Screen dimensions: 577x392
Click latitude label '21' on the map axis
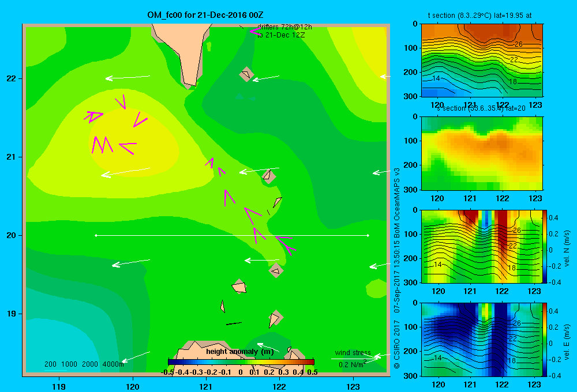point(11,157)
